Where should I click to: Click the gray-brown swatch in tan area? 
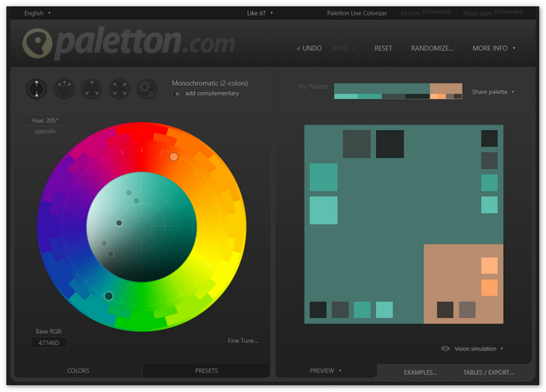pyautogui.click(x=467, y=310)
